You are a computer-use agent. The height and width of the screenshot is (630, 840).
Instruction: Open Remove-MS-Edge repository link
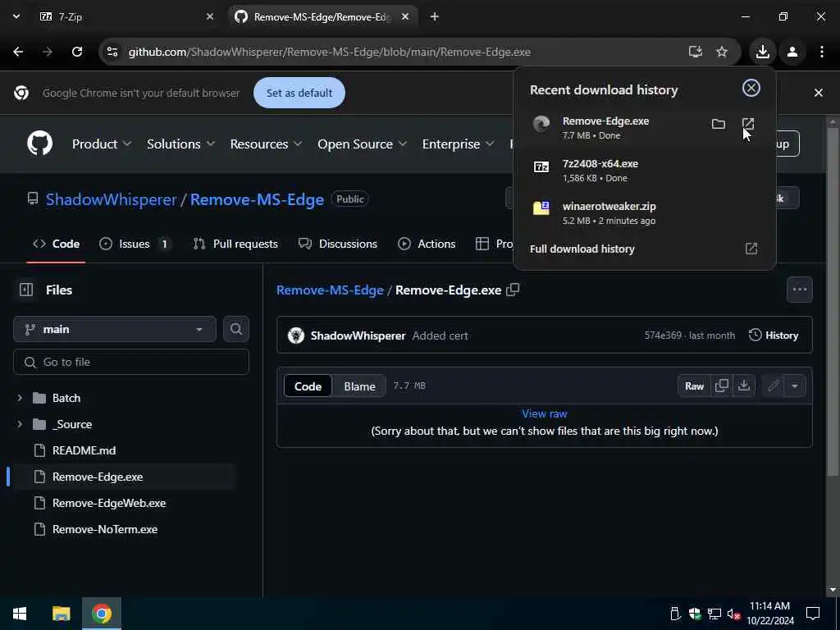click(257, 199)
